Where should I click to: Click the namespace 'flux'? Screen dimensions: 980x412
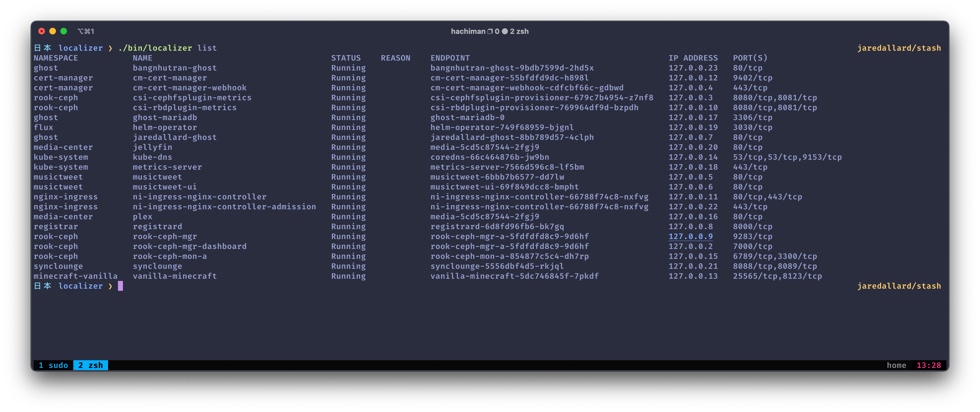coord(43,127)
